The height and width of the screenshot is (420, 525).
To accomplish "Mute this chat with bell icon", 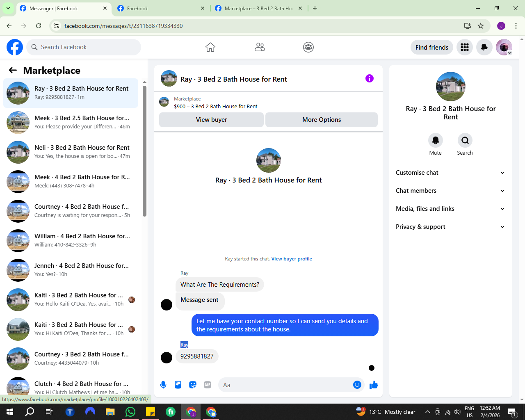I will pos(436,140).
